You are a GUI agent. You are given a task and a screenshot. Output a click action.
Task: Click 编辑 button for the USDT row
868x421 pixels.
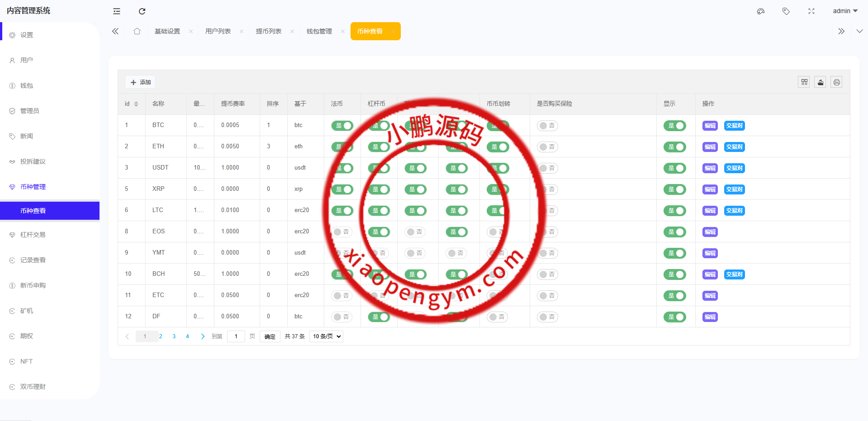pos(710,168)
